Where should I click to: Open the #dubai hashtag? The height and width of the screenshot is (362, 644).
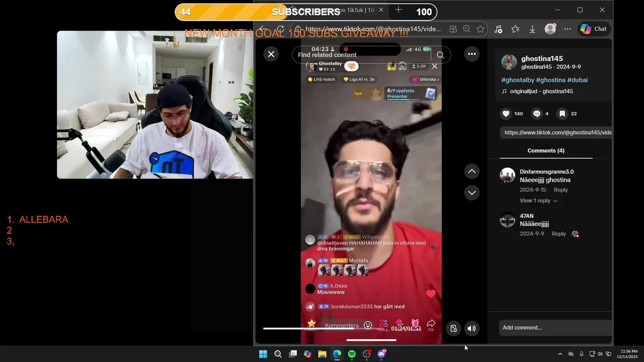pos(578,80)
